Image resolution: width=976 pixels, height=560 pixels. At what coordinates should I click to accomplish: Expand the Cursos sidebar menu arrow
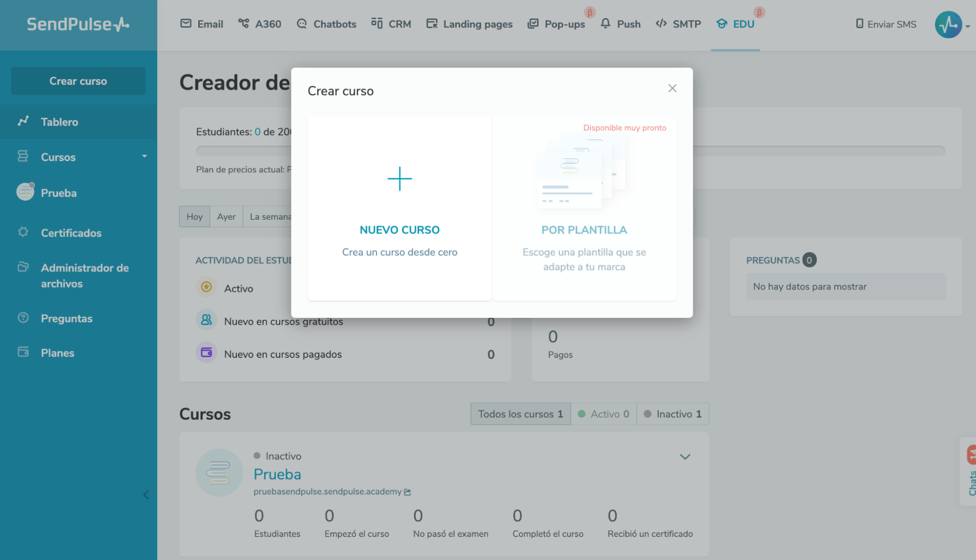point(145,156)
